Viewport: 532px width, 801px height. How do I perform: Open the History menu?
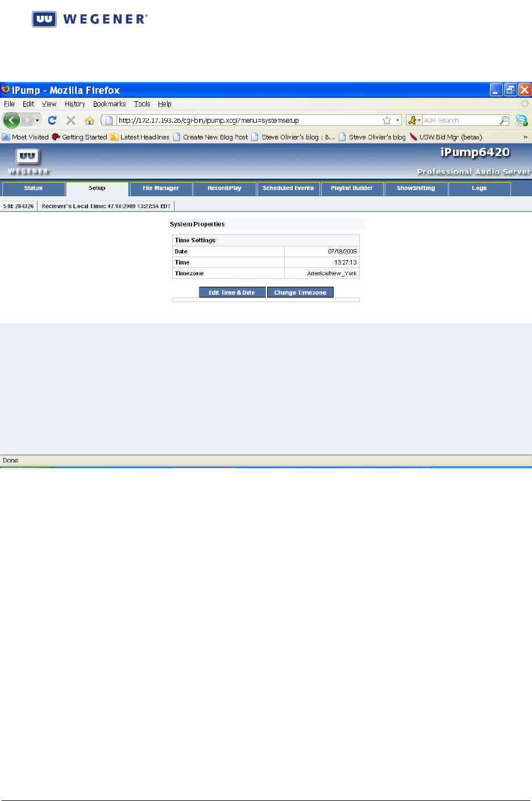tap(74, 104)
